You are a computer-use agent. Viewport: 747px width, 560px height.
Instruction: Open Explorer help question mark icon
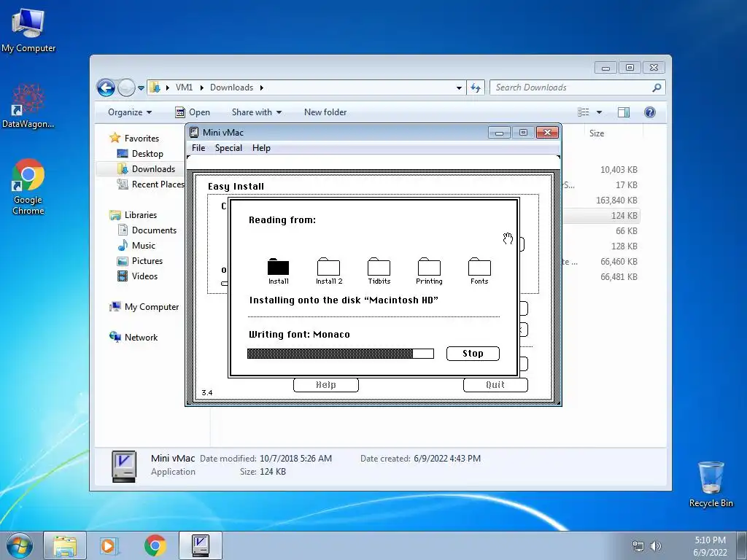pyautogui.click(x=650, y=112)
